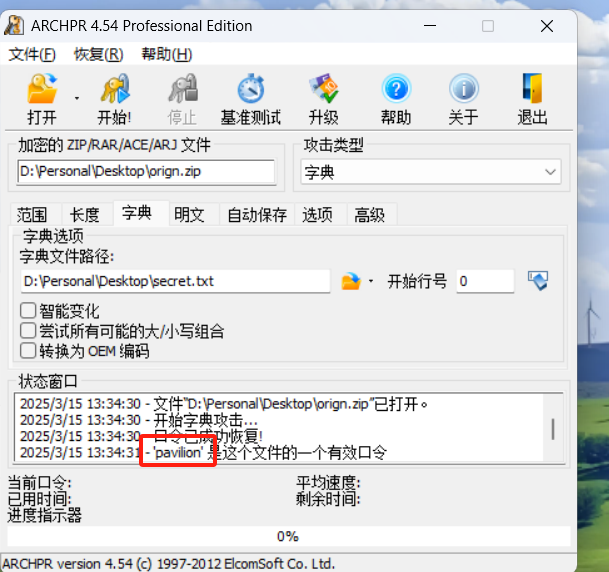Click the ARCHPR version status bar text
Viewport: 609px width, 572px height.
coord(169,564)
